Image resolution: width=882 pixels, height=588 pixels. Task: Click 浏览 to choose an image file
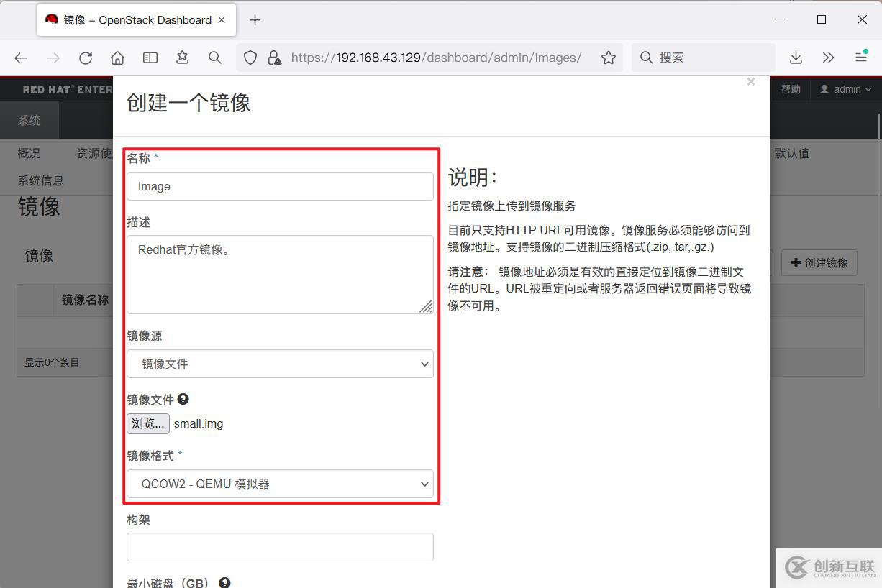coord(148,423)
